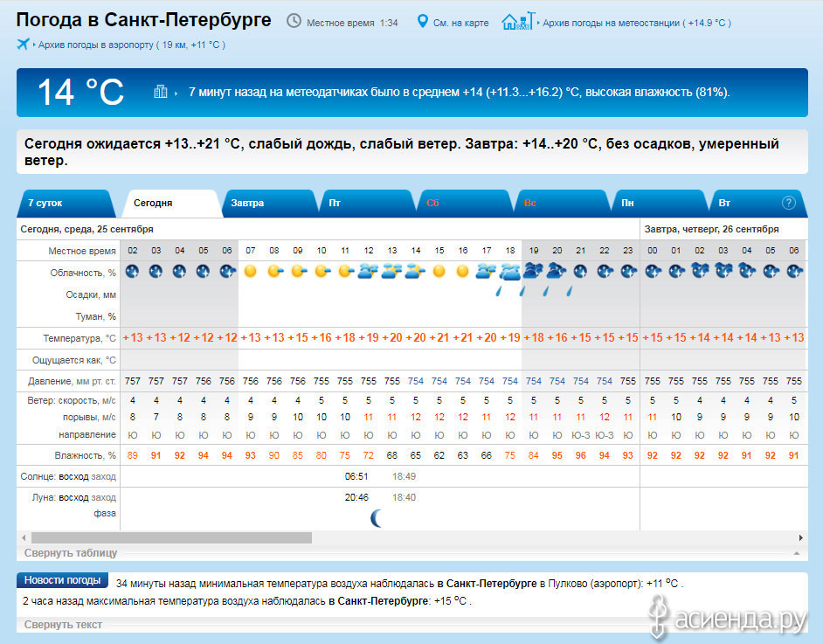Click the clock icon beside local time

294,21
